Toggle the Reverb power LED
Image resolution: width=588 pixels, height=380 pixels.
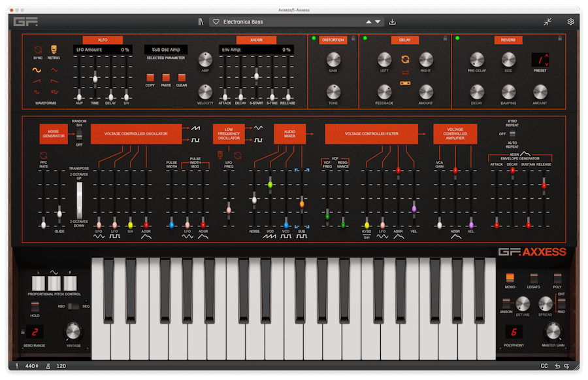(457, 39)
